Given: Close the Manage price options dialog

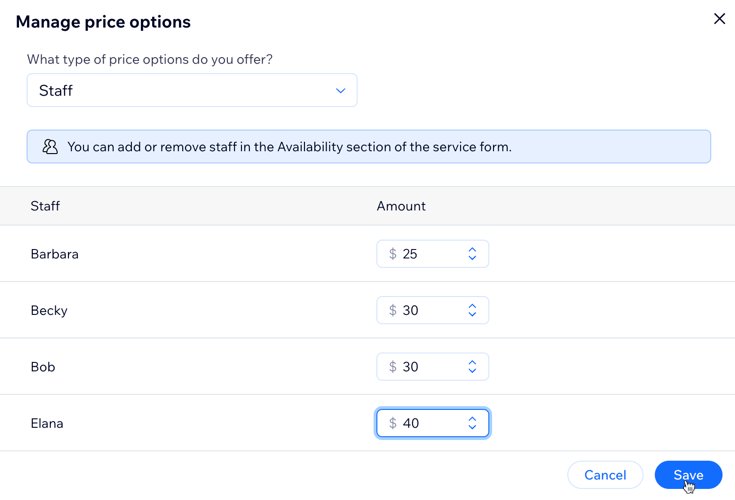Looking at the screenshot, I should (x=719, y=19).
